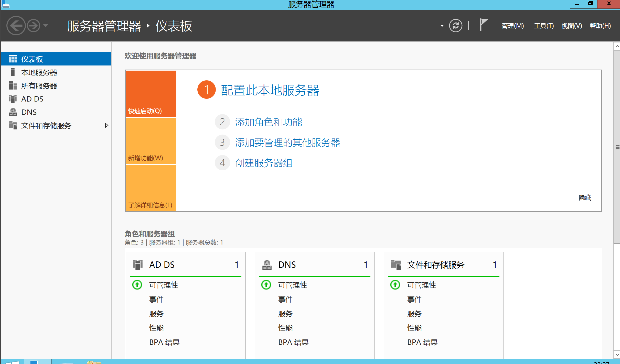The height and width of the screenshot is (364, 620).
Task: Click the DNS role tile title
Action: pyautogui.click(x=287, y=264)
